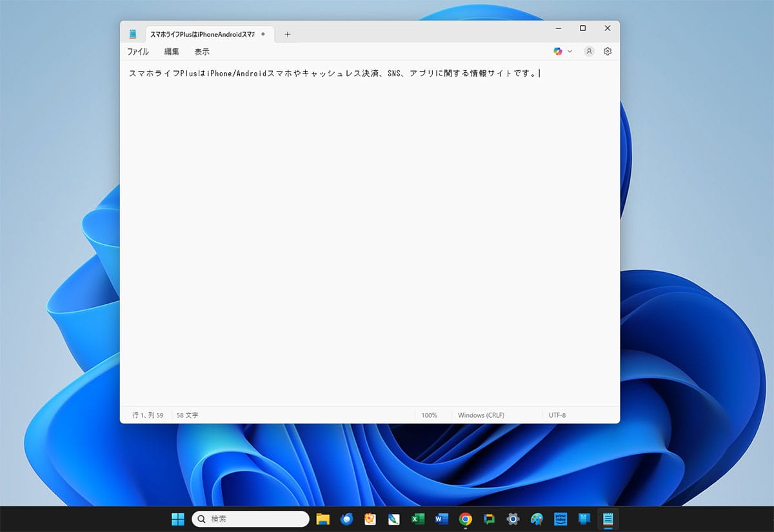Image resolution: width=774 pixels, height=532 pixels.
Task: Open the orange flower app in taskbar
Action: (x=370, y=519)
